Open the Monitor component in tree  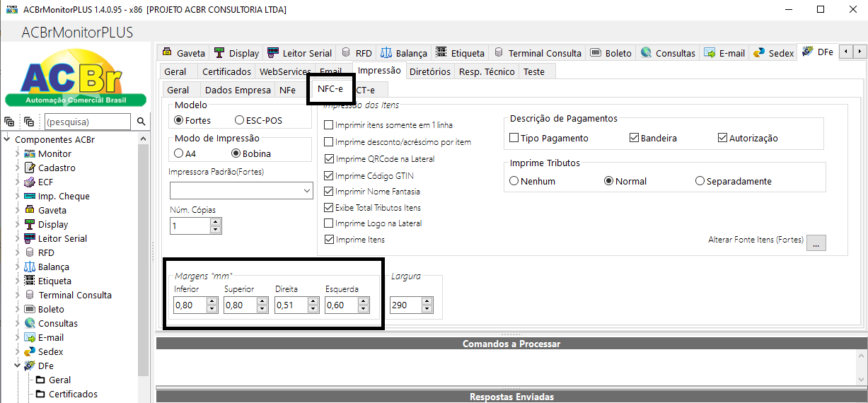pyautogui.click(x=54, y=153)
